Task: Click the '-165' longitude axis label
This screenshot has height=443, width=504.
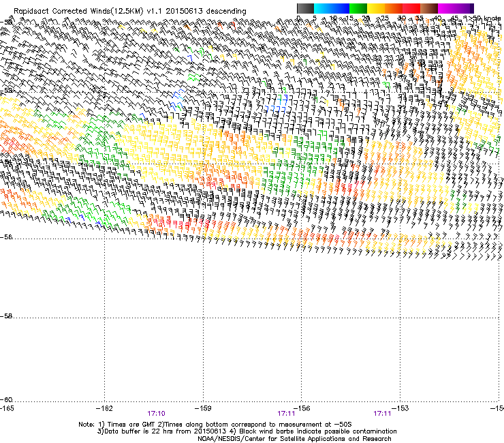Action: coord(7,408)
